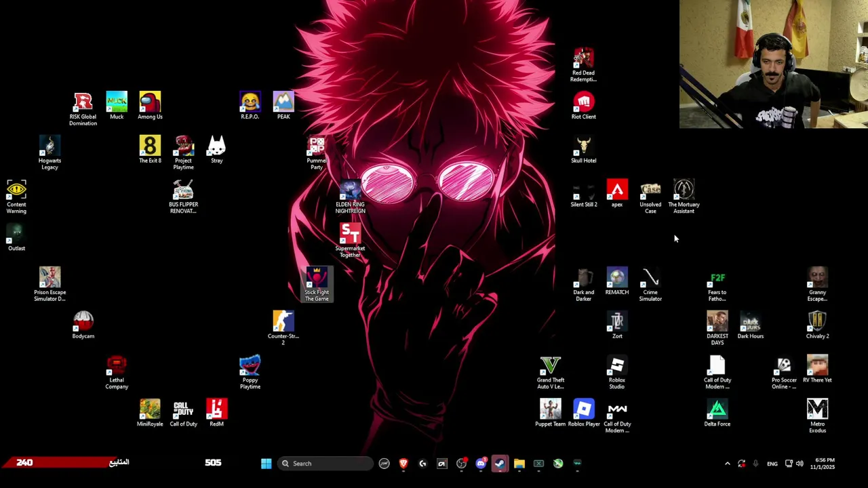
Task: Select the Dark Hours icon
Action: click(751, 325)
